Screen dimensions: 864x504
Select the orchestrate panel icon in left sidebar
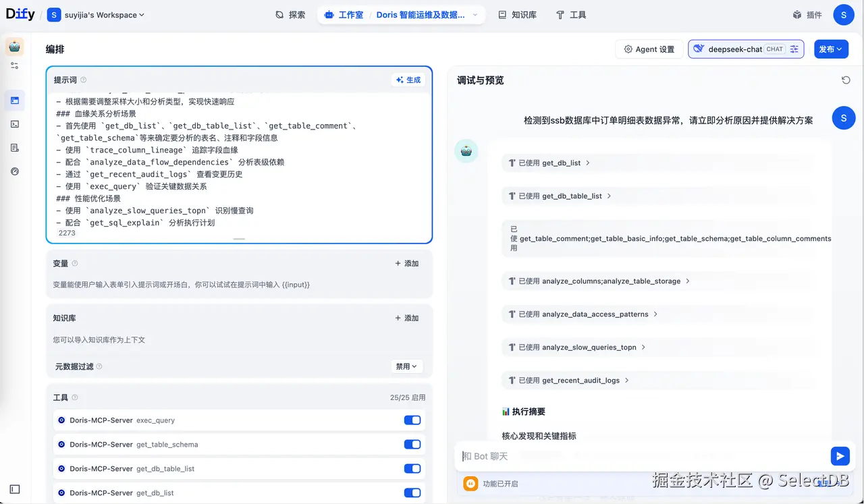tap(15, 99)
